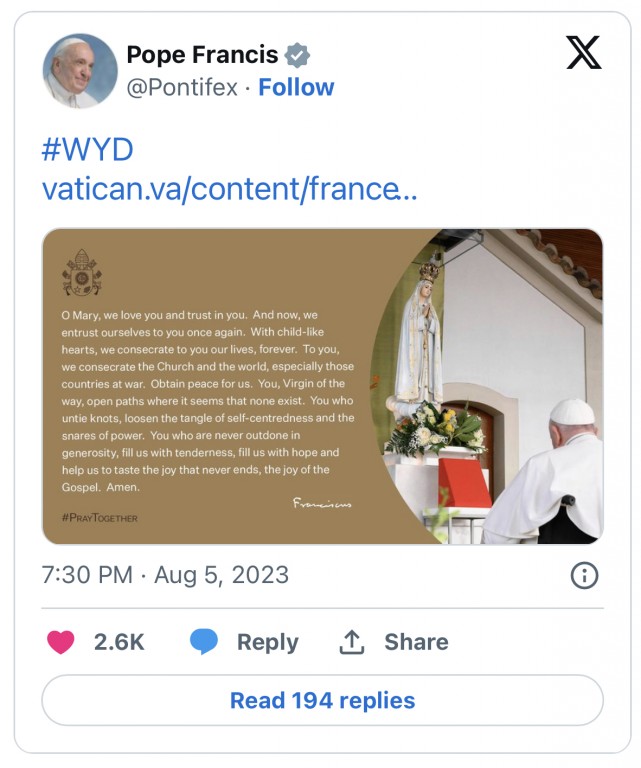The image size is (641, 768).
Task: Click the Pope Francis display name
Action: pos(202,55)
